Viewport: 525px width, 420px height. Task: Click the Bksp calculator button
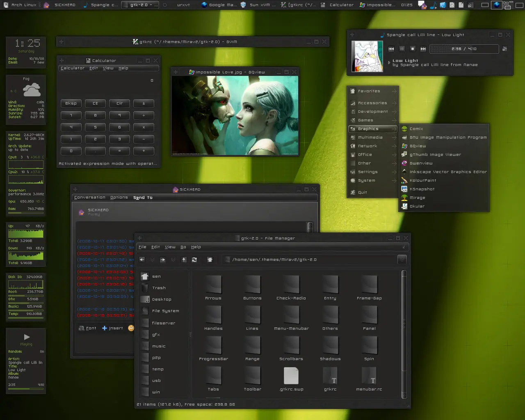pyautogui.click(x=71, y=103)
